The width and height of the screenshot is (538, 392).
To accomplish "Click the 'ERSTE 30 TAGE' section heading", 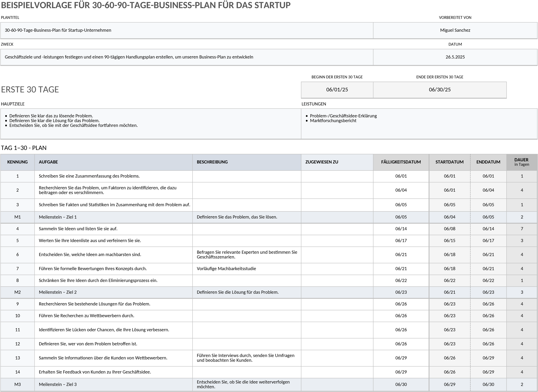I will (30, 90).
